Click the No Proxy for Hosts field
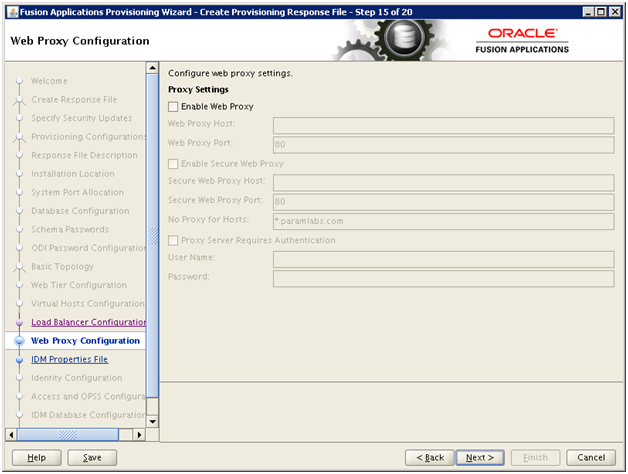 [443, 221]
